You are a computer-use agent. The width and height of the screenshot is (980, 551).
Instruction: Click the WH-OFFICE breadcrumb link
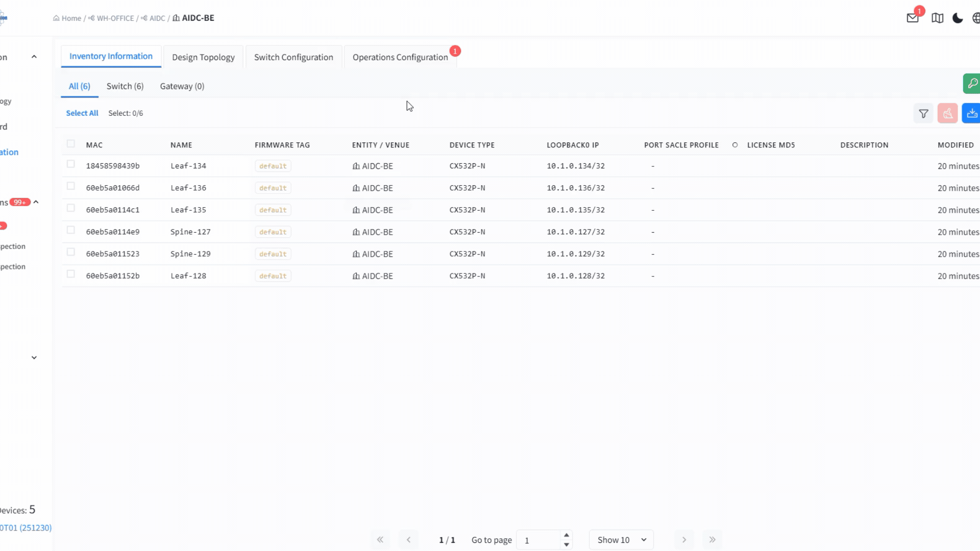click(115, 18)
